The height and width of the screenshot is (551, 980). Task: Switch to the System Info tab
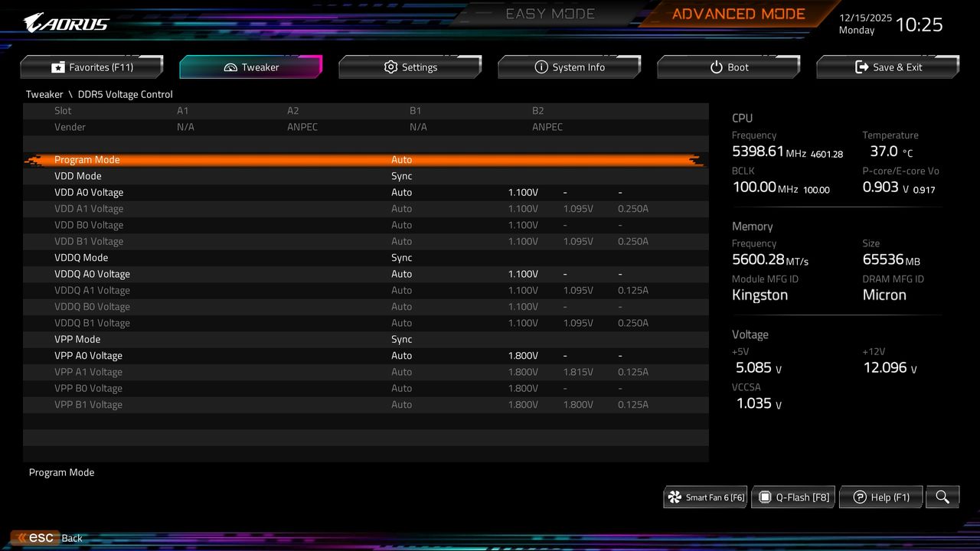pos(570,67)
